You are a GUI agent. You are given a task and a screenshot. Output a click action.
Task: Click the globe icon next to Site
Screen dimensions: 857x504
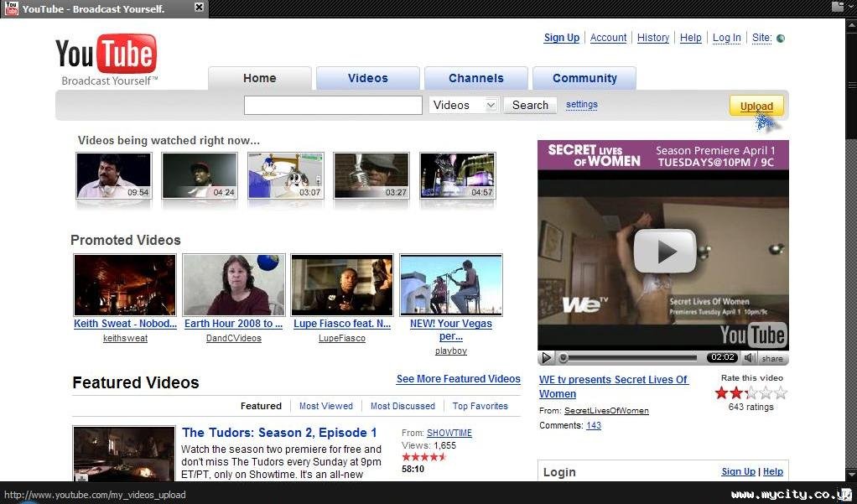pyautogui.click(x=781, y=39)
